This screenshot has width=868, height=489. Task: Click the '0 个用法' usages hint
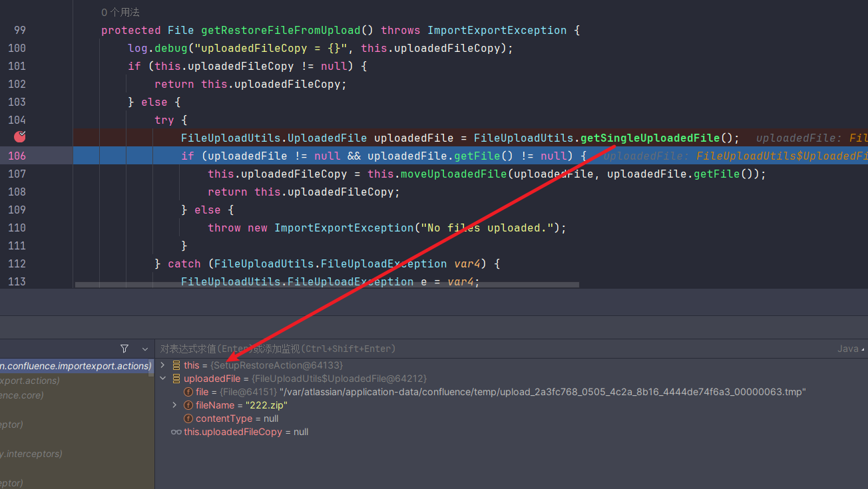[120, 12]
